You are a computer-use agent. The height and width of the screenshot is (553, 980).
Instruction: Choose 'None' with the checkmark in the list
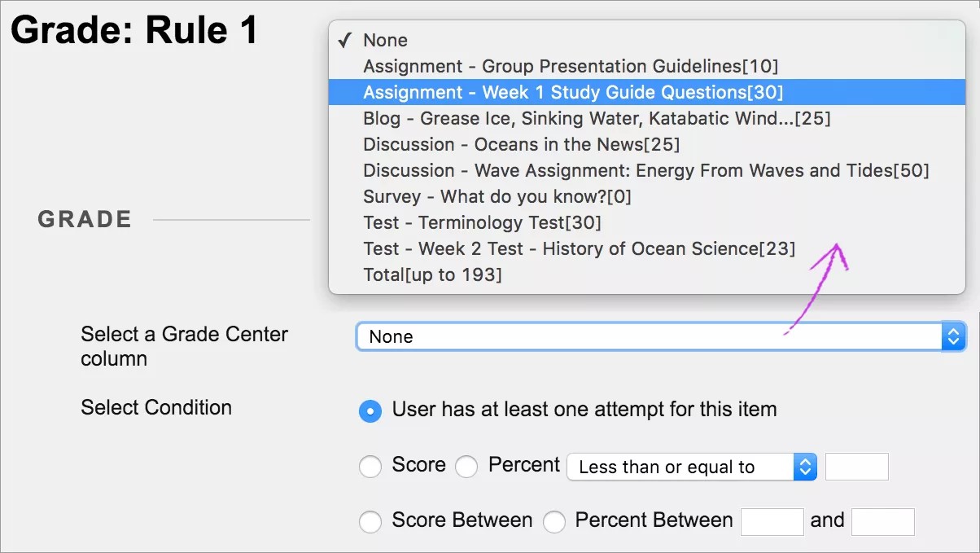point(385,40)
